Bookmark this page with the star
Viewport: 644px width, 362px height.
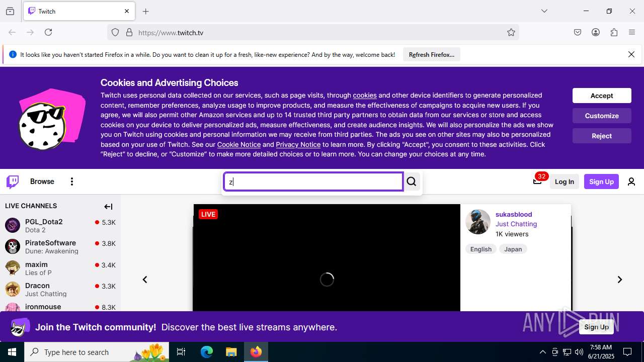[x=511, y=32]
